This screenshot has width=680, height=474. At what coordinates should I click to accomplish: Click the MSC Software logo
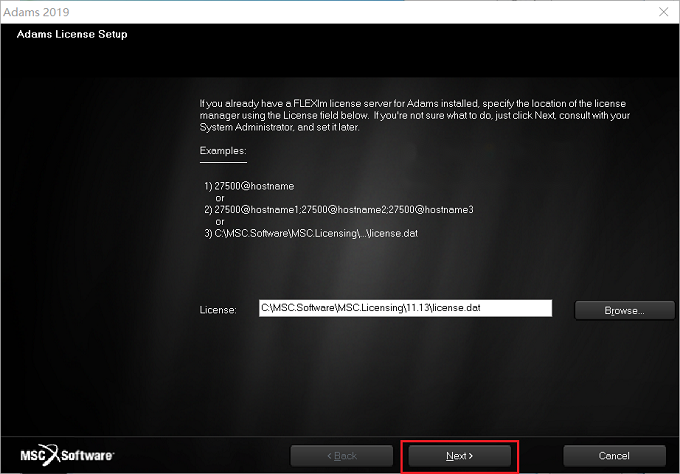pyautogui.click(x=67, y=455)
